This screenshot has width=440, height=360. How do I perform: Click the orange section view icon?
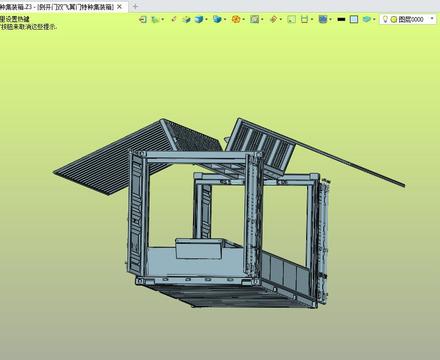click(273, 19)
